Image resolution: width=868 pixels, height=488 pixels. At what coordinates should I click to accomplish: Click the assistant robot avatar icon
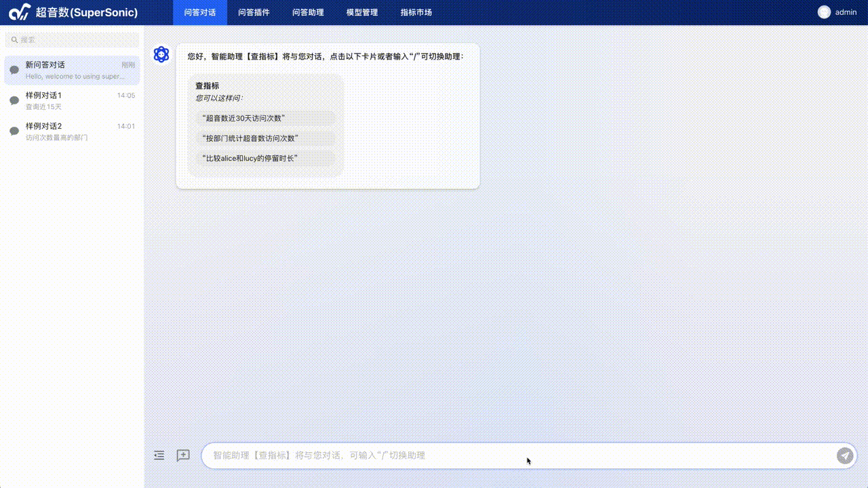tap(161, 55)
